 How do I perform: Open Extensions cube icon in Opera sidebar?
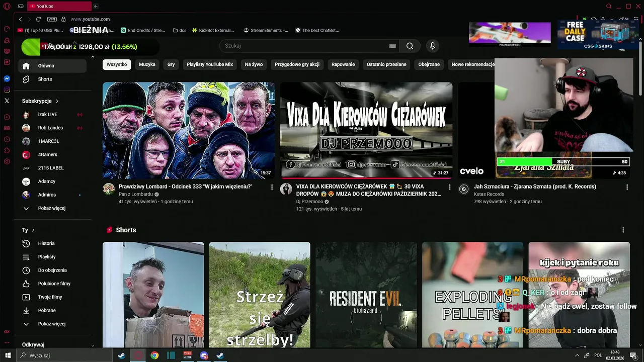click(x=7, y=150)
